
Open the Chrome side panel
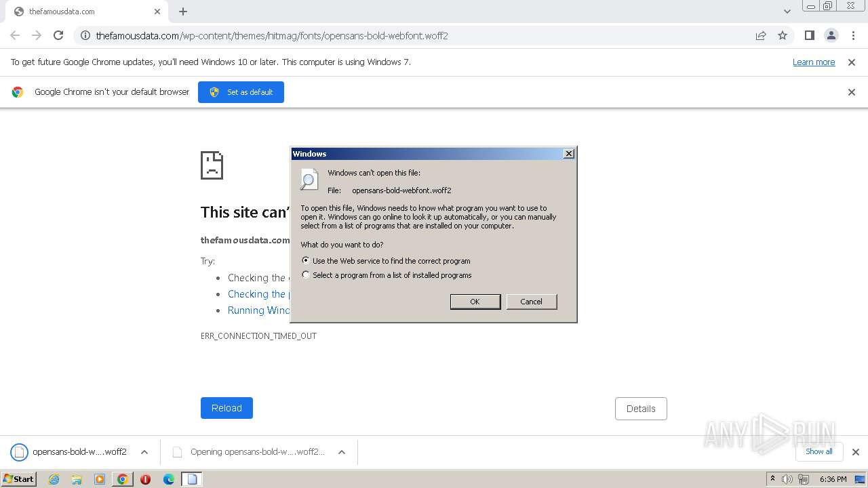809,35
